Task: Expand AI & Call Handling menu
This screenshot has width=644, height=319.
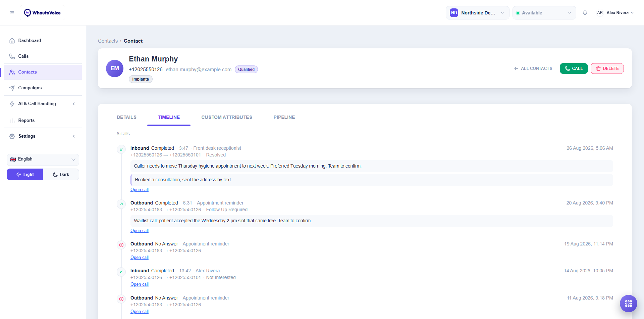Action: [43, 103]
